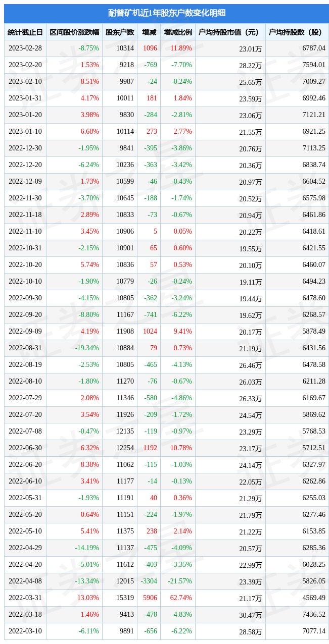The width and height of the screenshot is (329, 644).
Task: Select the 30.47万 market value cell
Action: (x=251, y=615)
